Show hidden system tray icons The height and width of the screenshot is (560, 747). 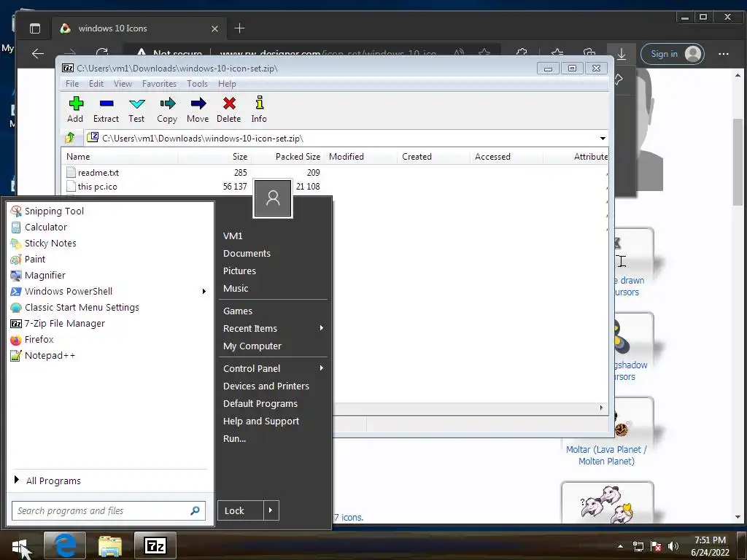(x=620, y=546)
